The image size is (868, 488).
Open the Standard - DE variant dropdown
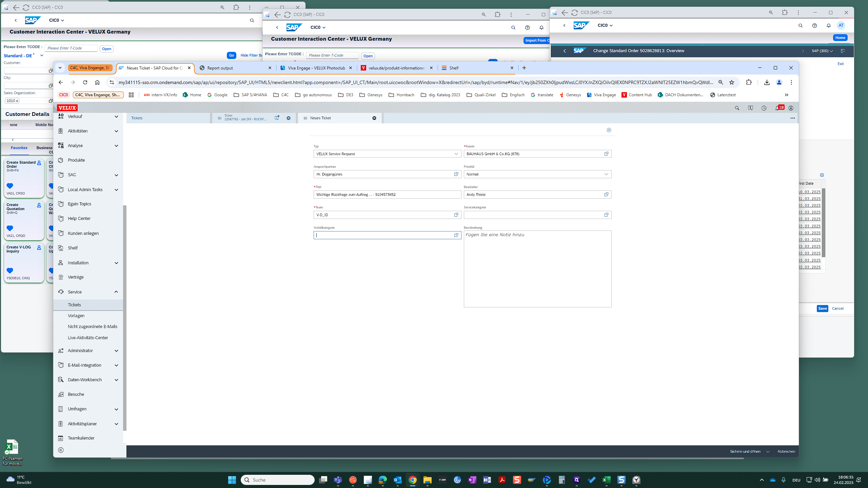tap(42, 56)
